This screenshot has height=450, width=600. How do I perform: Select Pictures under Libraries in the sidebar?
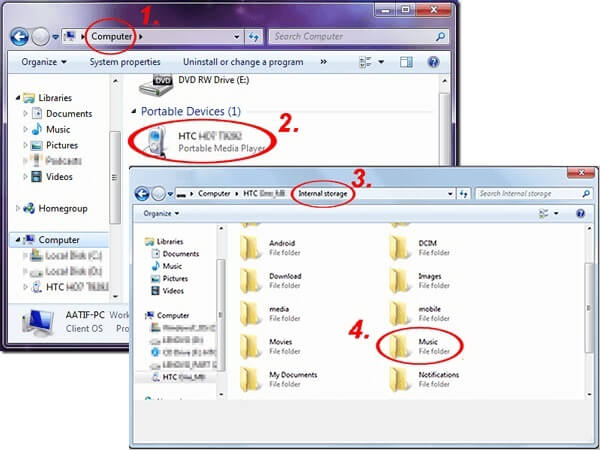coord(61,145)
